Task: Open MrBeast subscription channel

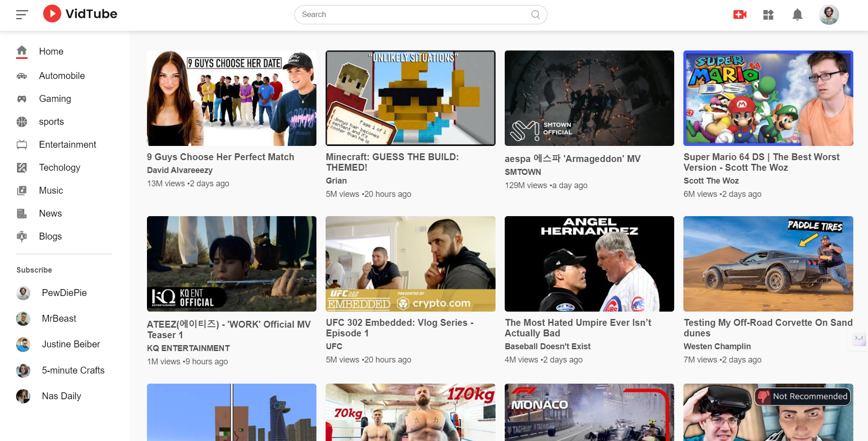Action: coord(59,318)
